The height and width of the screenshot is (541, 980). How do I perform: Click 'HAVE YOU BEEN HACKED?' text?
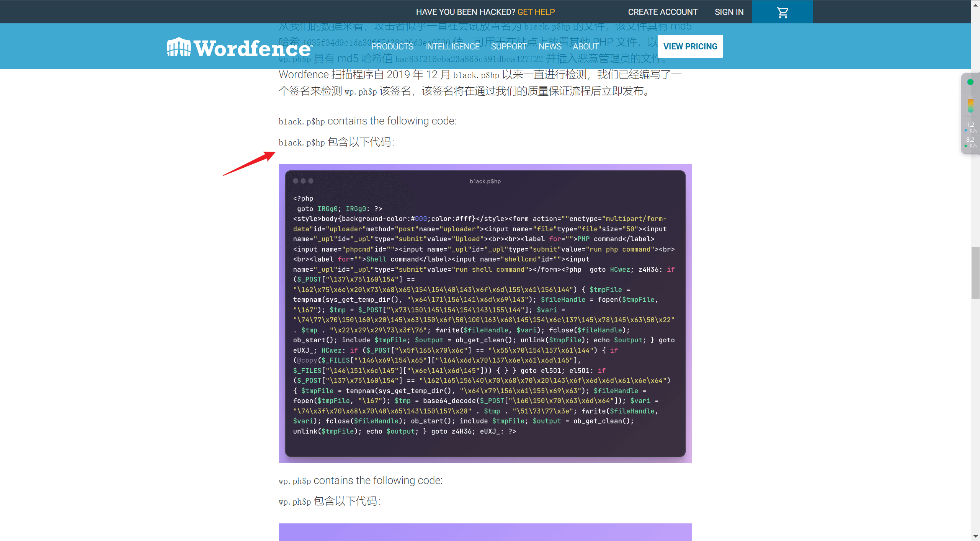(465, 12)
